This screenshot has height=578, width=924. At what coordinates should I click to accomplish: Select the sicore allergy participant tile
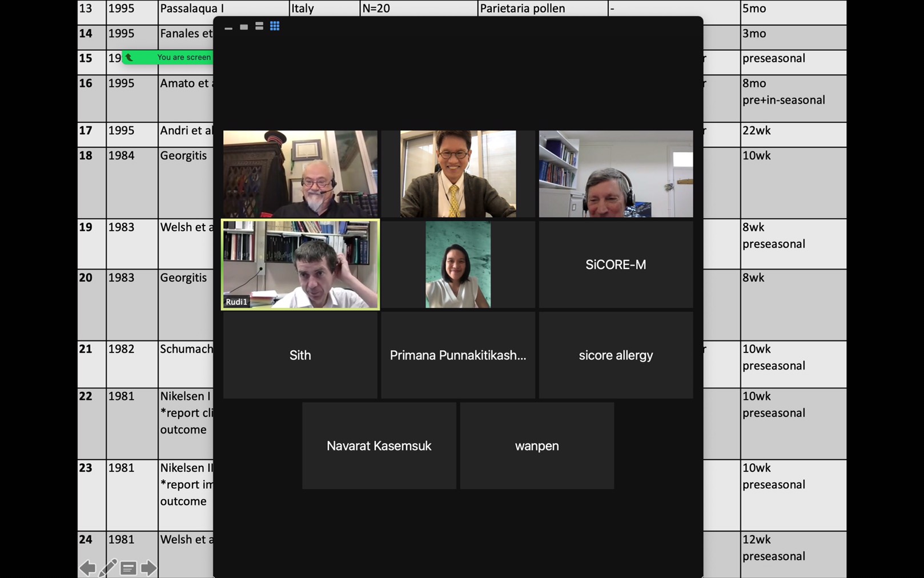616,355
